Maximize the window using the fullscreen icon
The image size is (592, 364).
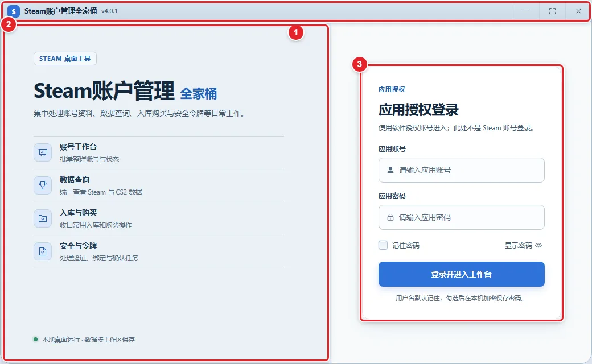click(x=552, y=11)
